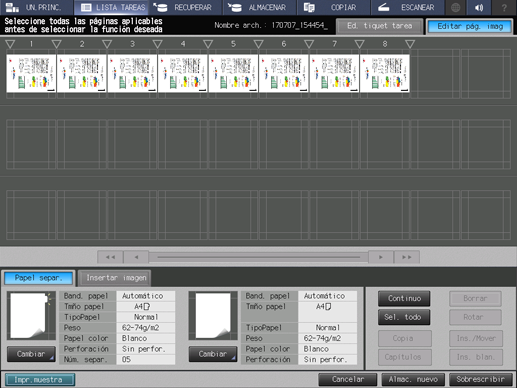Switch to Insertar imagen tab
The width and height of the screenshot is (517, 388).
pyautogui.click(x=115, y=278)
